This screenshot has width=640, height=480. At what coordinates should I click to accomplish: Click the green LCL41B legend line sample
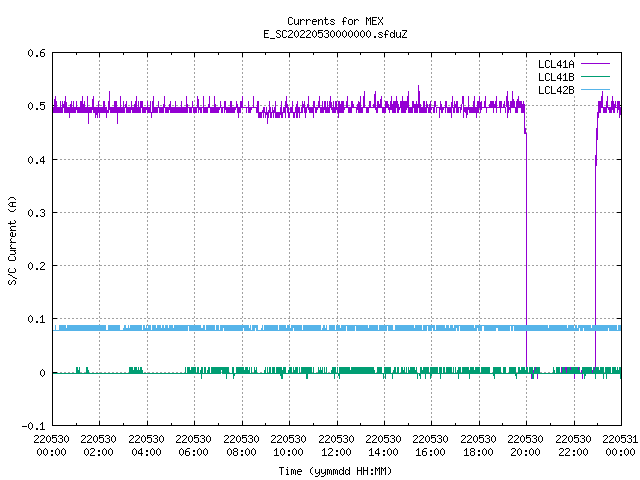pyautogui.click(x=595, y=77)
